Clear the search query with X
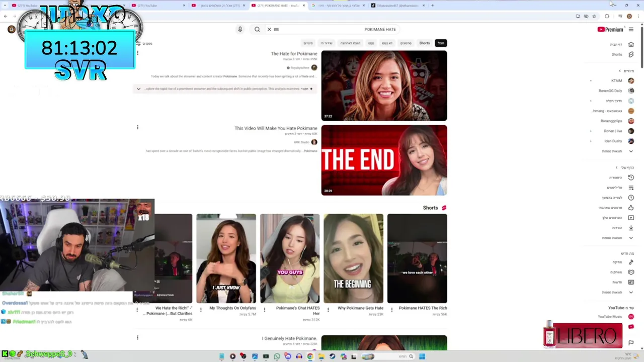This screenshot has width=644, height=362. click(x=269, y=29)
